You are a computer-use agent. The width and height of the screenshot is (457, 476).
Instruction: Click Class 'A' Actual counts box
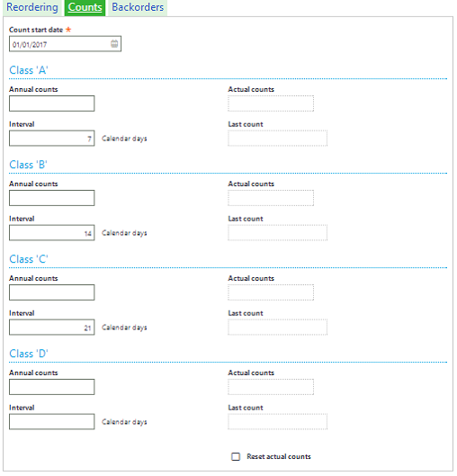[271, 103]
